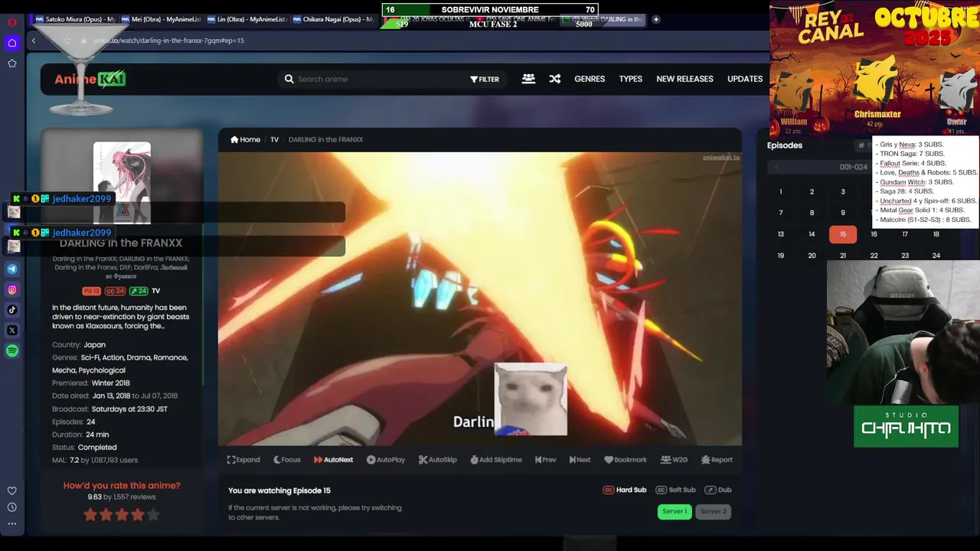This screenshot has height=551, width=980.
Task: Switch to Server 1
Action: coord(675,511)
